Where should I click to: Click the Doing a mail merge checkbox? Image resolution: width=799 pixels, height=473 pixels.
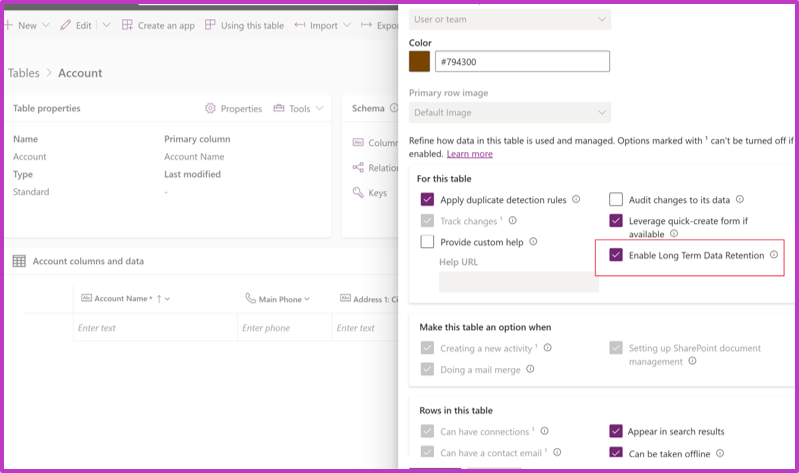tap(427, 369)
